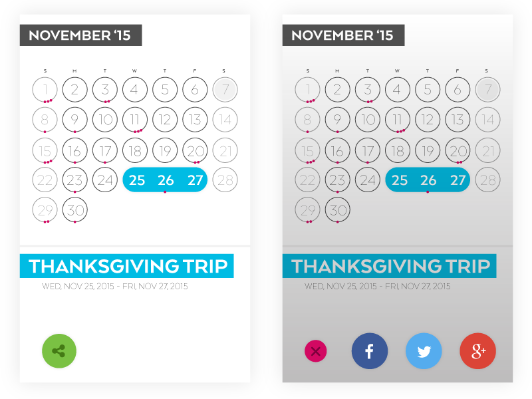Select November 2 in the white calendar
The height and width of the screenshot is (399, 532).
[x=74, y=90]
